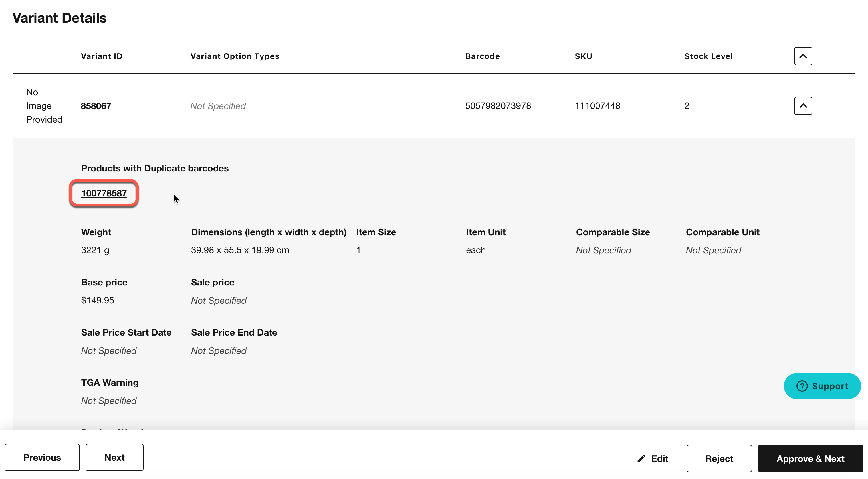Collapse variant 858067 row details
This screenshot has height=479, width=868.
point(803,106)
